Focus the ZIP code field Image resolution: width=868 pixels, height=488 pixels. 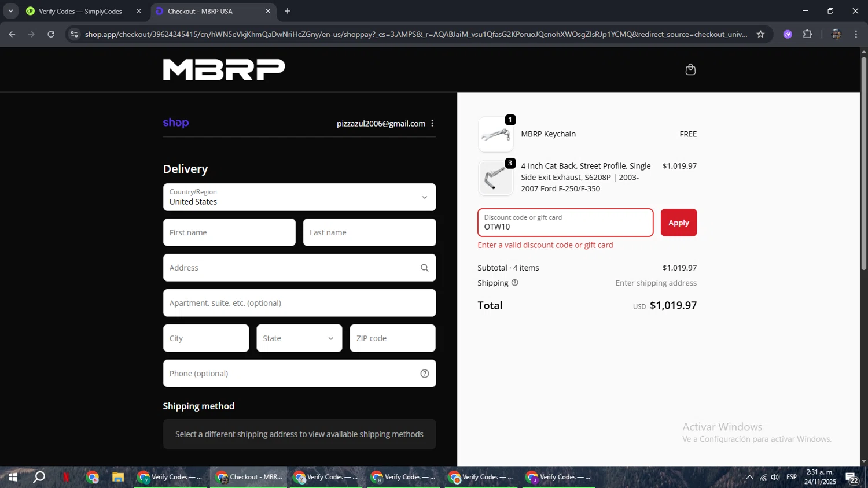[x=392, y=338]
